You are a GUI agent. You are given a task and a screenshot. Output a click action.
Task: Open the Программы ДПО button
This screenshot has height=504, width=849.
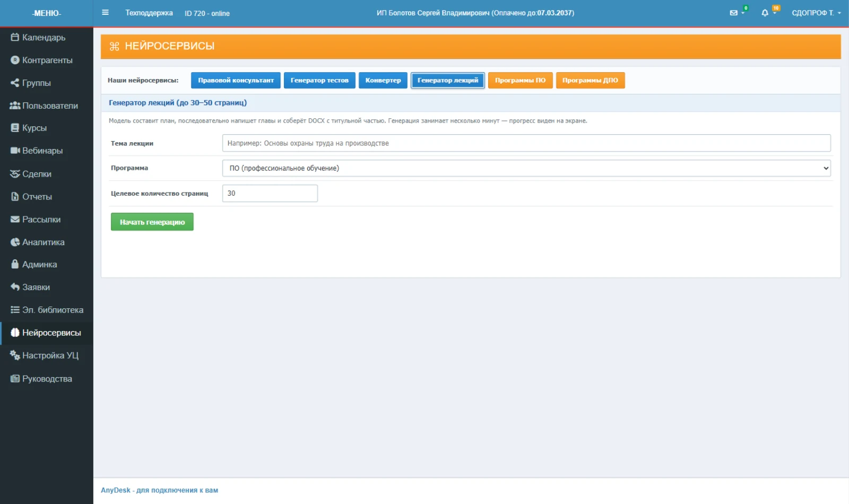(590, 80)
